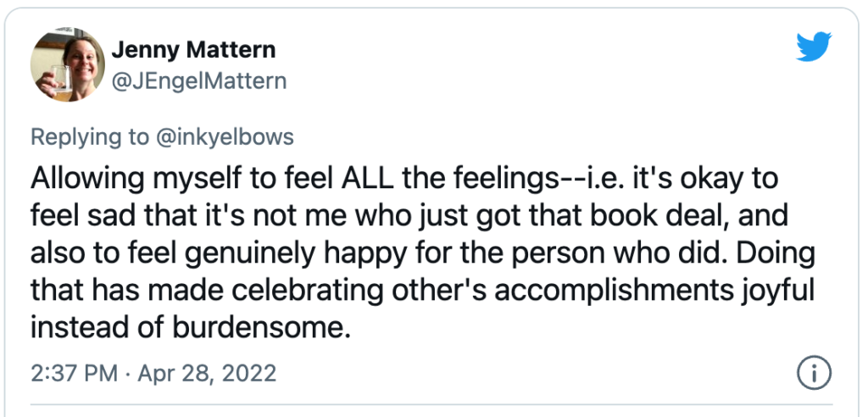Click the word 'celebrating' in the tweet

click(297, 290)
